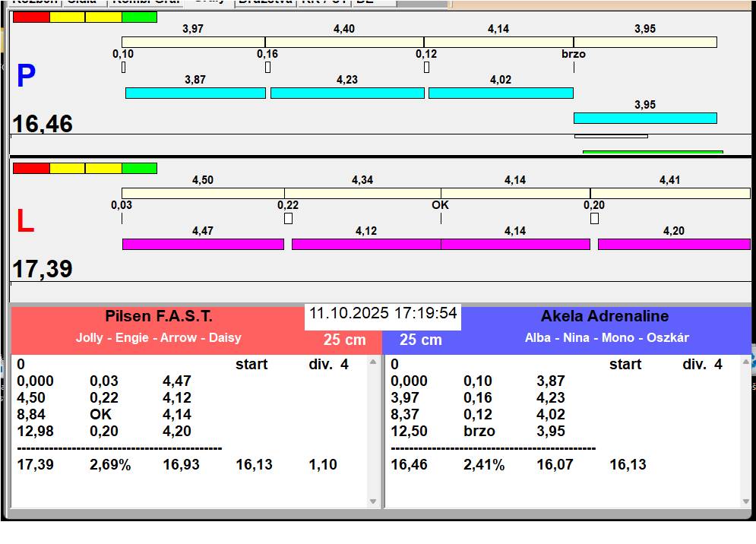Screen dimensions: 756x544
Task: Click OK entry in Pilsen results list
Action: [x=100, y=414]
